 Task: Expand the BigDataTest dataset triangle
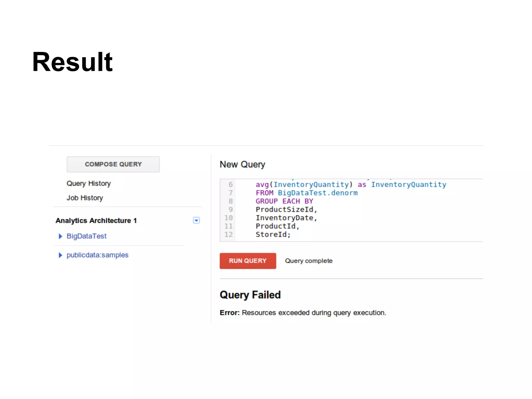pos(60,236)
